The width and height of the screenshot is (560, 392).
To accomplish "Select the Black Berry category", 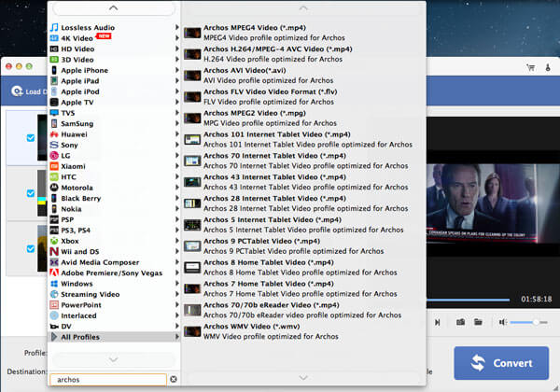I will (114, 198).
